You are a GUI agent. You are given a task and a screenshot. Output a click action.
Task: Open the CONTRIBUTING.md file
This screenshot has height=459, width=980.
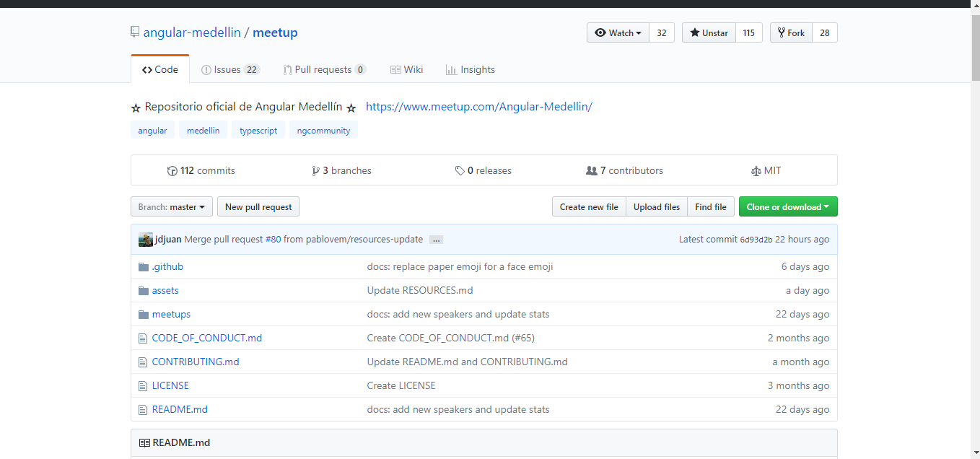(196, 362)
